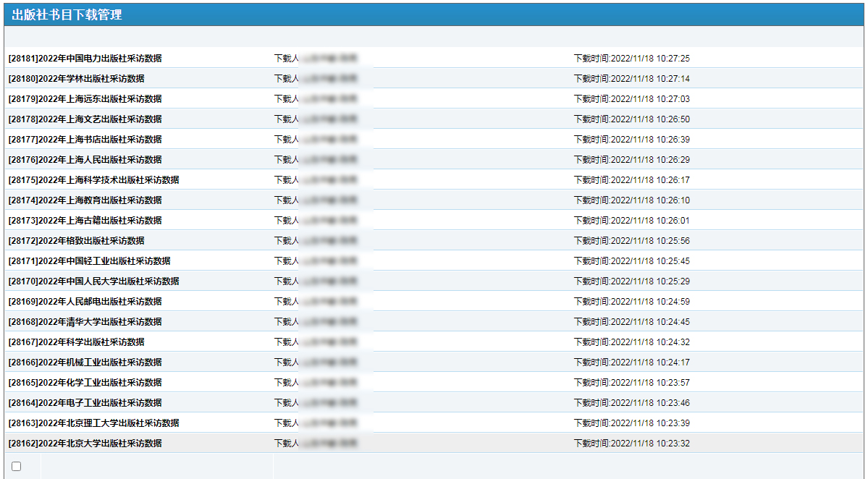Image resolution: width=868 pixels, height=479 pixels.
Task: Open the 2022年中国电力出版社采访数据 entry
Action: point(85,59)
